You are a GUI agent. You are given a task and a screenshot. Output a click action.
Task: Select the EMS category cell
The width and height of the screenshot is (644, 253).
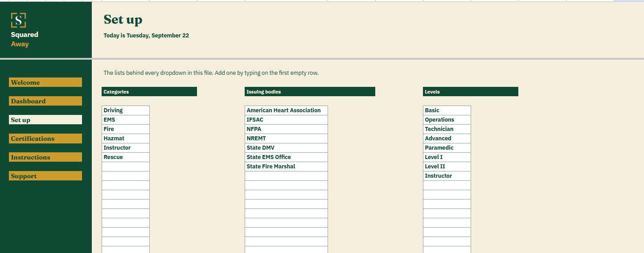click(x=126, y=120)
